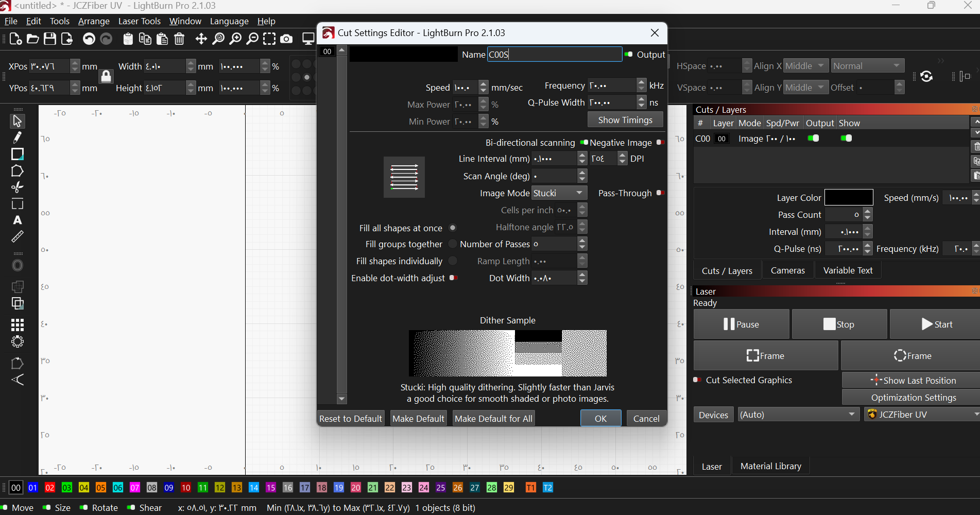This screenshot has width=980, height=515.
Task: Zoom in with the plus magnifier
Action: click(235, 39)
